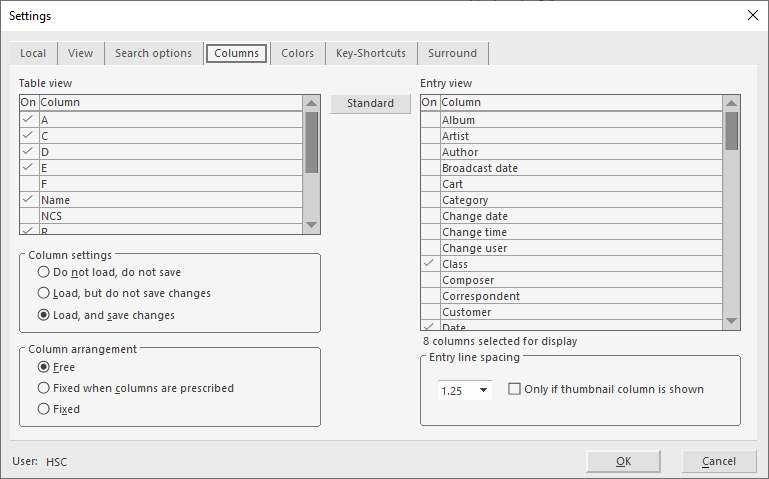Viewport: 769px width, 479px height.
Task: Go to the Search options tab
Action: pos(153,53)
